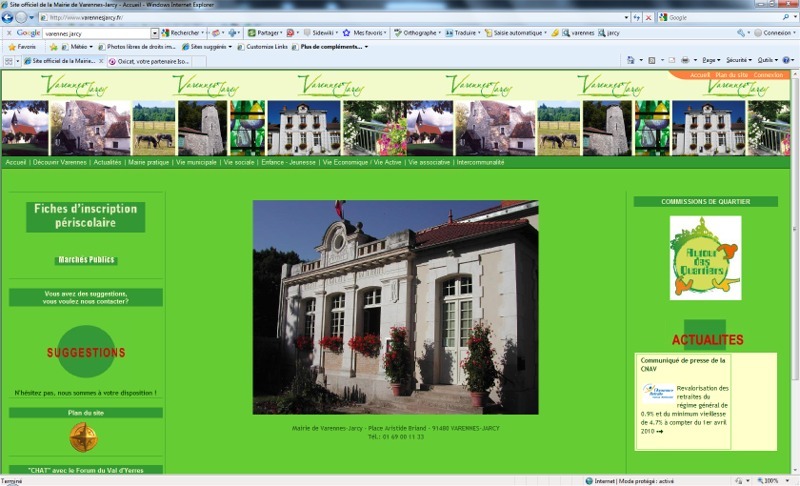Click the green SUGGESTIONS circle
The width and height of the screenshot is (800, 486).
coord(86,351)
